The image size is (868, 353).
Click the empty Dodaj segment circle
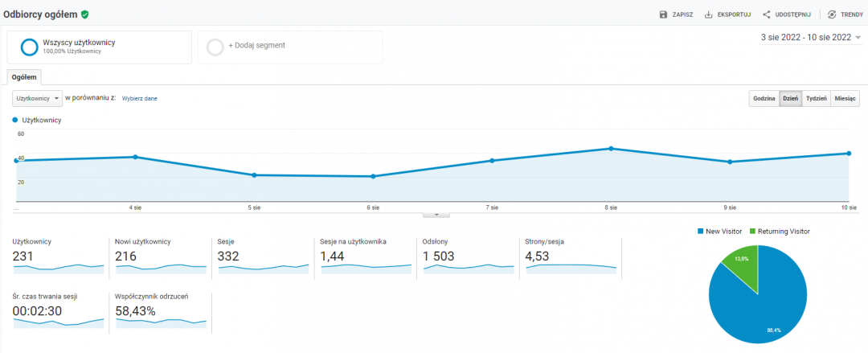click(x=215, y=47)
